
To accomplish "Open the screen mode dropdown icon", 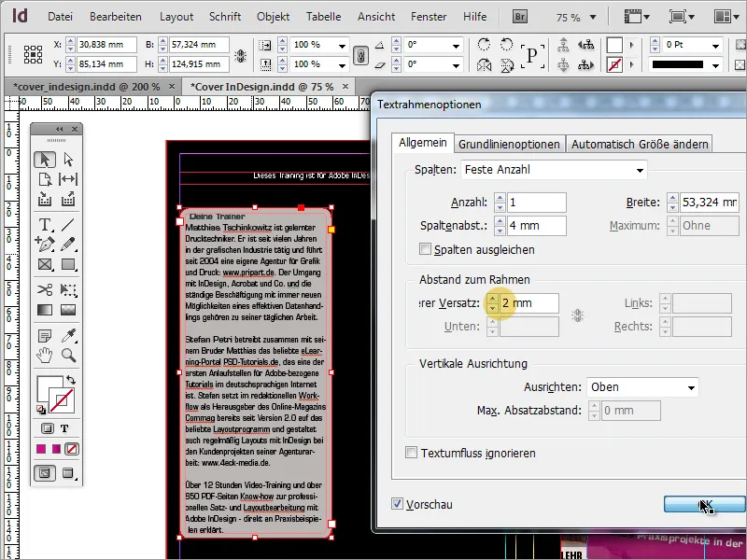I will pos(682,17).
